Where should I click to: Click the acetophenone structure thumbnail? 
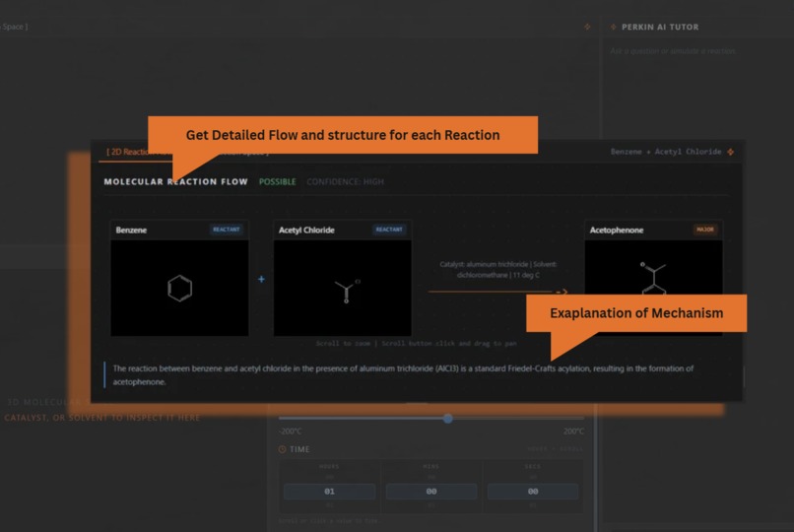click(x=653, y=268)
